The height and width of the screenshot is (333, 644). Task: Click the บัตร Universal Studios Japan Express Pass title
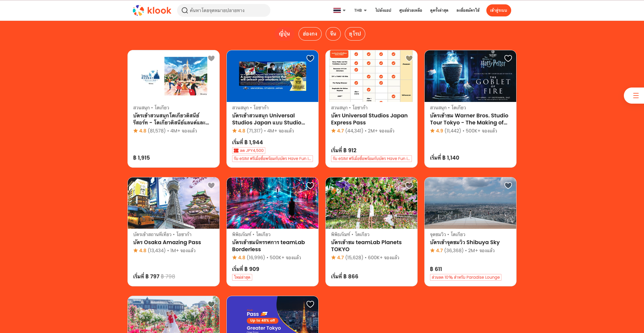point(369,119)
